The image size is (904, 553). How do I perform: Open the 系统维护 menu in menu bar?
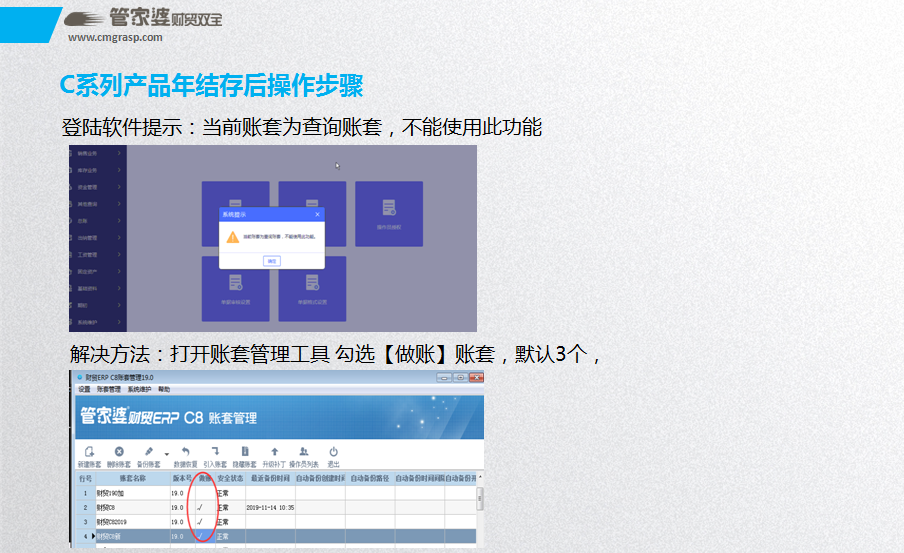[140, 389]
